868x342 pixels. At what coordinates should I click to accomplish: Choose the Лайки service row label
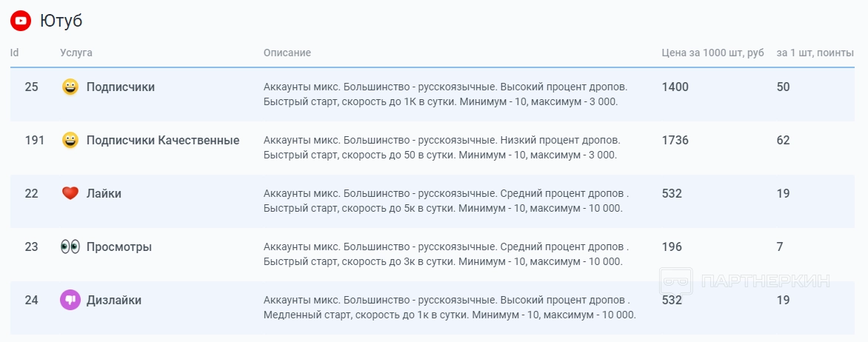104,194
